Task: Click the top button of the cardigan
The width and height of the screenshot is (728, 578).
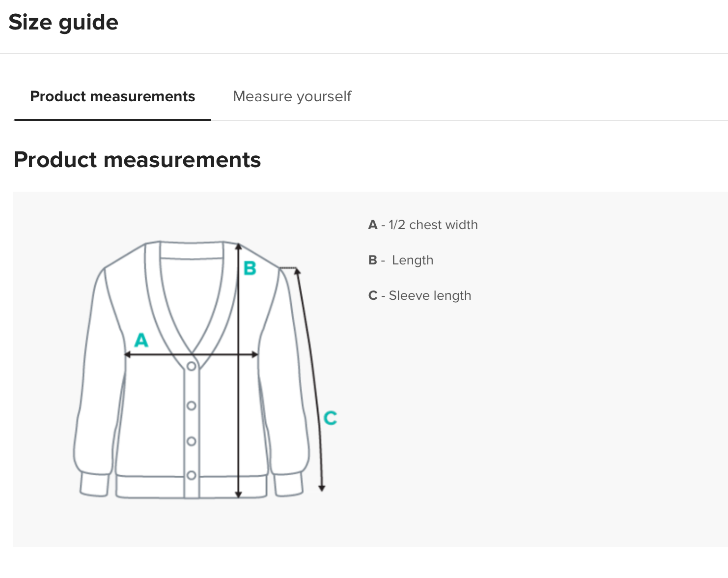Action: [x=192, y=366]
